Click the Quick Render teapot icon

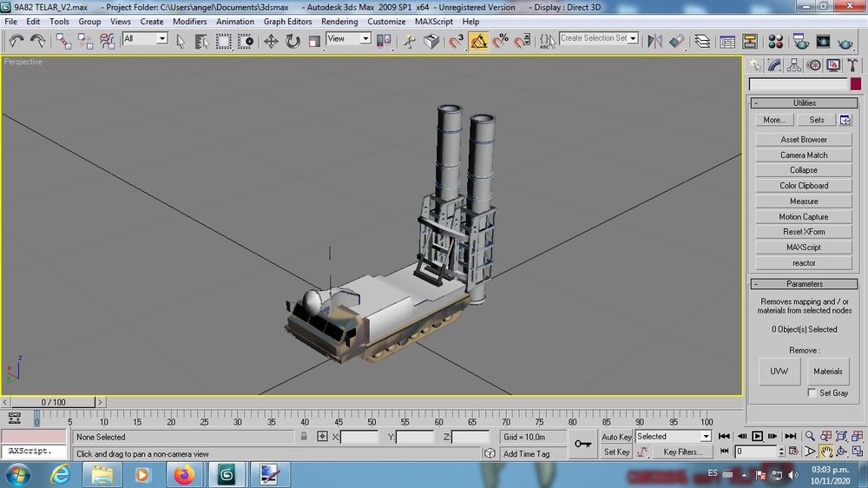pos(845,41)
